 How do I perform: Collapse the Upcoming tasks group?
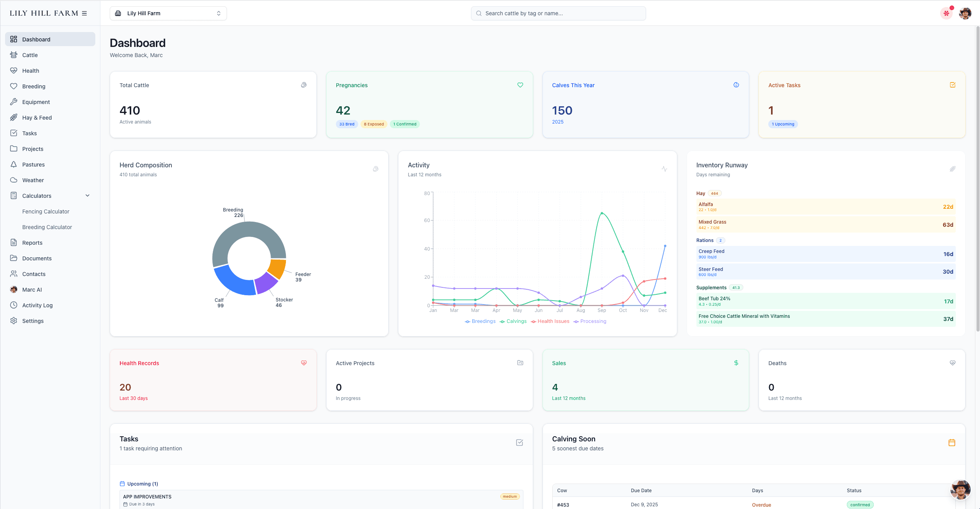(139, 484)
